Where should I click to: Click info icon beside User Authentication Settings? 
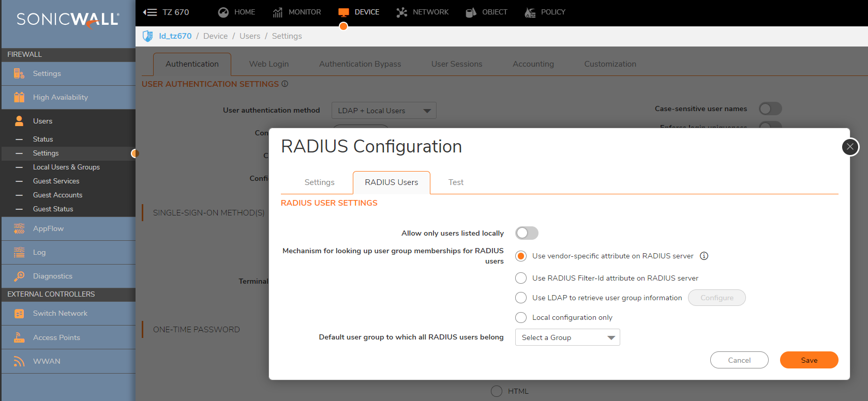pyautogui.click(x=285, y=84)
